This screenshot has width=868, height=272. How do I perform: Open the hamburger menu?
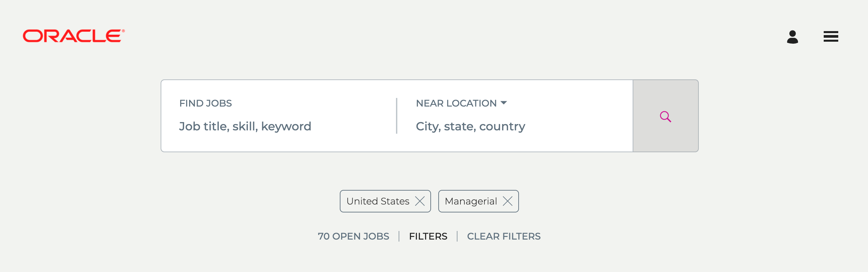click(831, 36)
